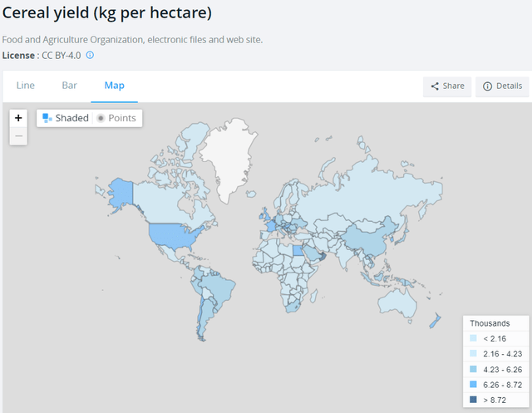Click the '2.16 - 4.23' legend swatch

click(x=473, y=354)
